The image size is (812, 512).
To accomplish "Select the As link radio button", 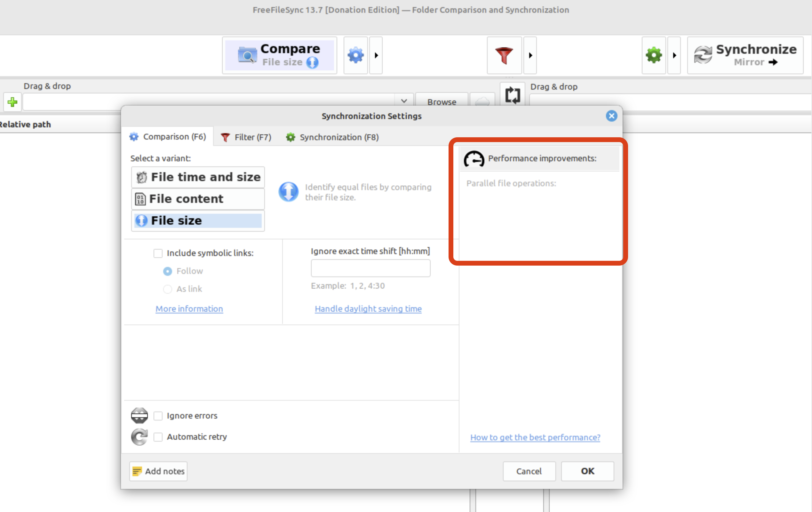I will [x=168, y=289].
